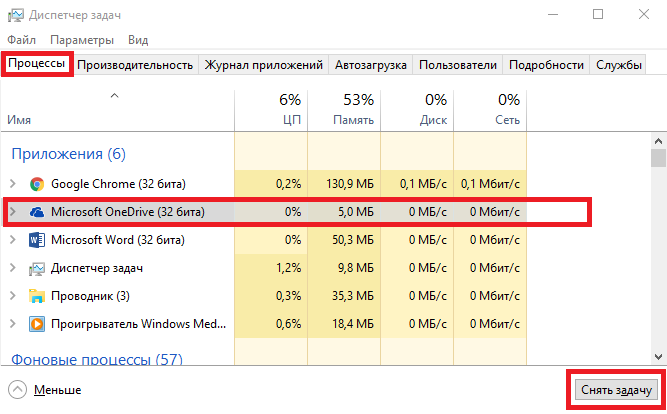
Task: Open the Параметры menu
Action: click(82, 40)
